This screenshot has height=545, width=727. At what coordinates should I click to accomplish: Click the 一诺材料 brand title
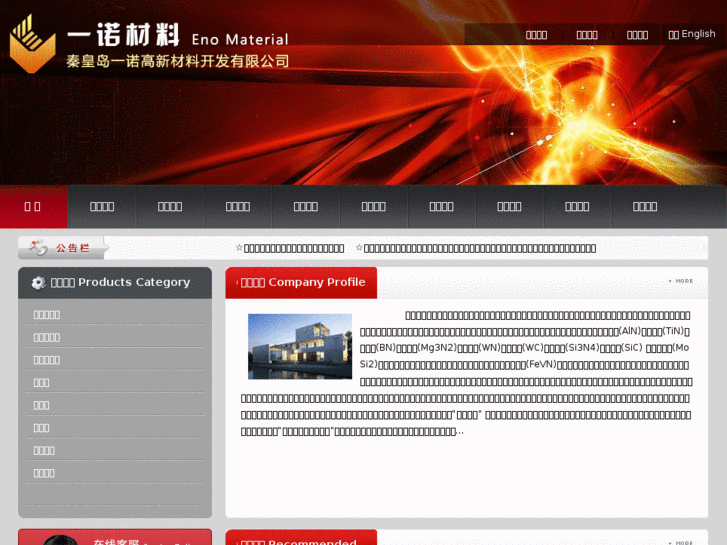point(123,35)
